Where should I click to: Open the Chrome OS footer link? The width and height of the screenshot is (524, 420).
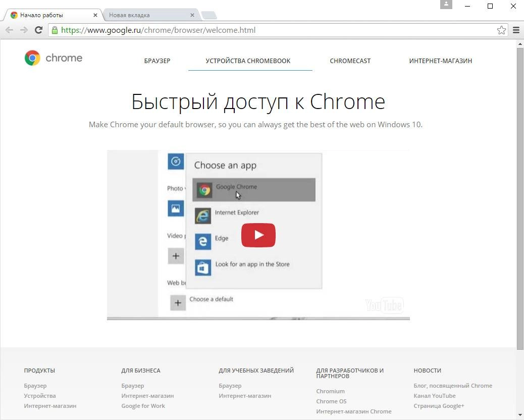click(x=331, y=401)
